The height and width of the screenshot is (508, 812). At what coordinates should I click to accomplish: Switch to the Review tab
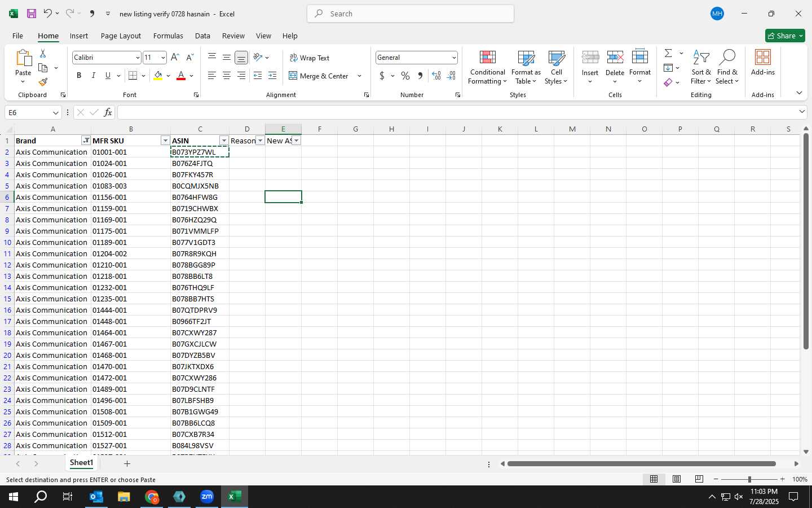pyautogui.click(x=233, y=36)
